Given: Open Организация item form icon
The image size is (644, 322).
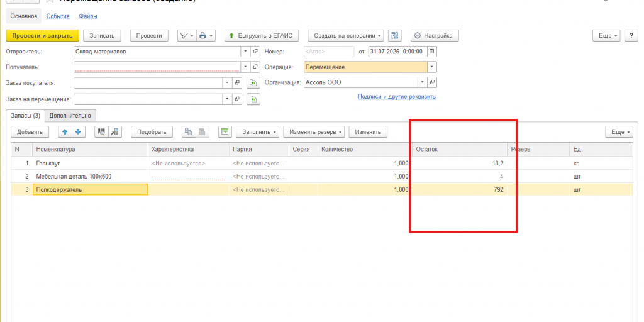Looking at the screenshot, I should click(432, 82).
